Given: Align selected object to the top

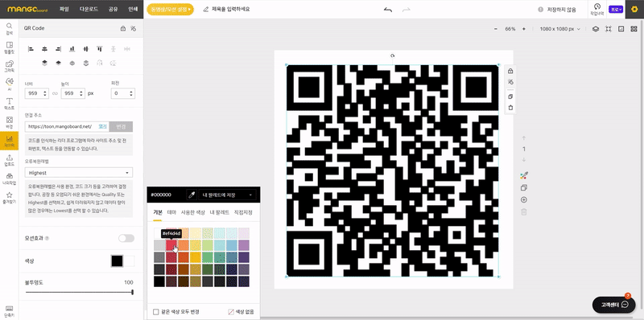Looking at the screenshot, I should pyautogui.click(x=99, y=49).
